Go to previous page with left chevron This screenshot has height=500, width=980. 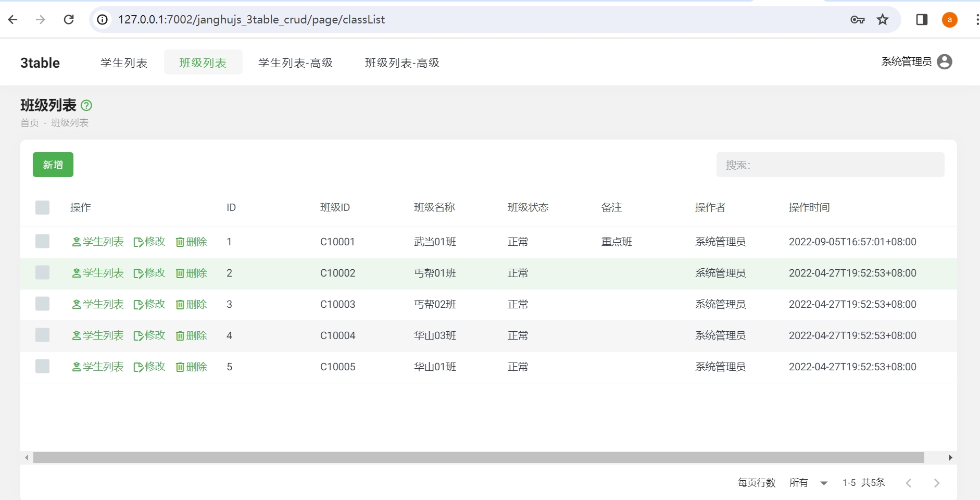coord(909,483)
